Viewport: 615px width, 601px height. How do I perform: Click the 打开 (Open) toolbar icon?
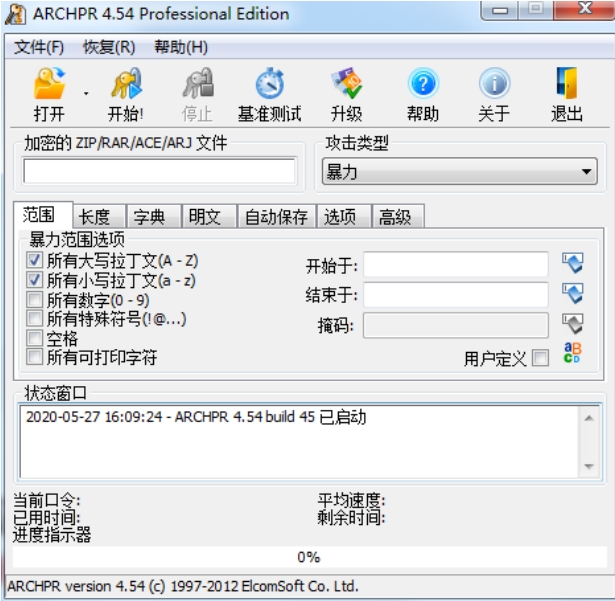pyautogui.click(x=49, y=83)
